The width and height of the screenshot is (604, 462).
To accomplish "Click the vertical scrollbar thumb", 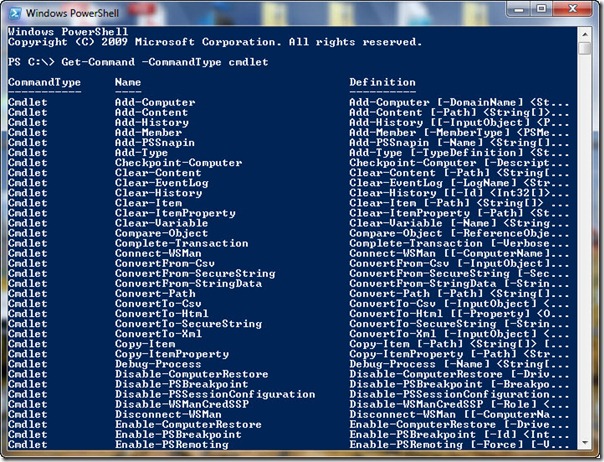I will [585, 48].
